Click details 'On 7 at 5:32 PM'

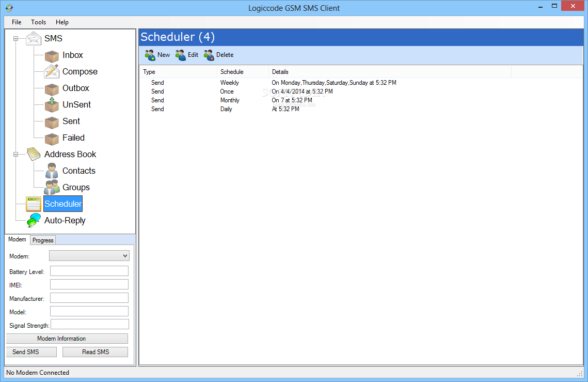(x=292, y=100)
